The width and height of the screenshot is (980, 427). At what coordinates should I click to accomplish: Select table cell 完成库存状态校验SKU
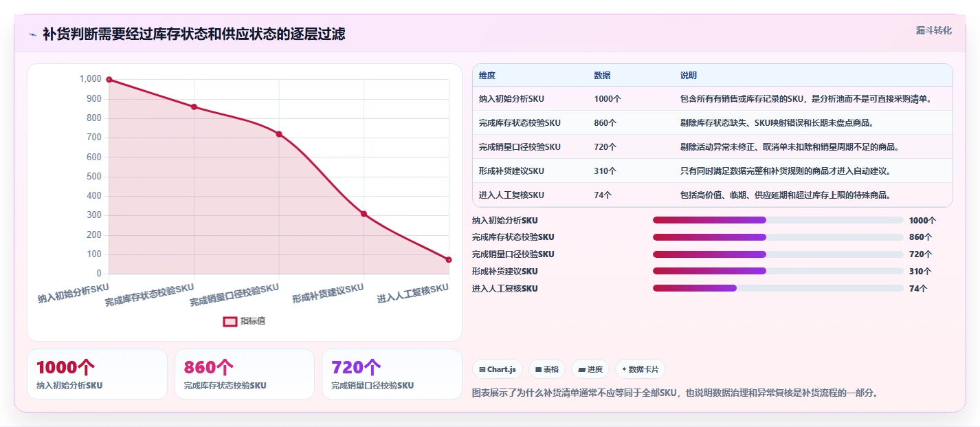tap(520, 123)
